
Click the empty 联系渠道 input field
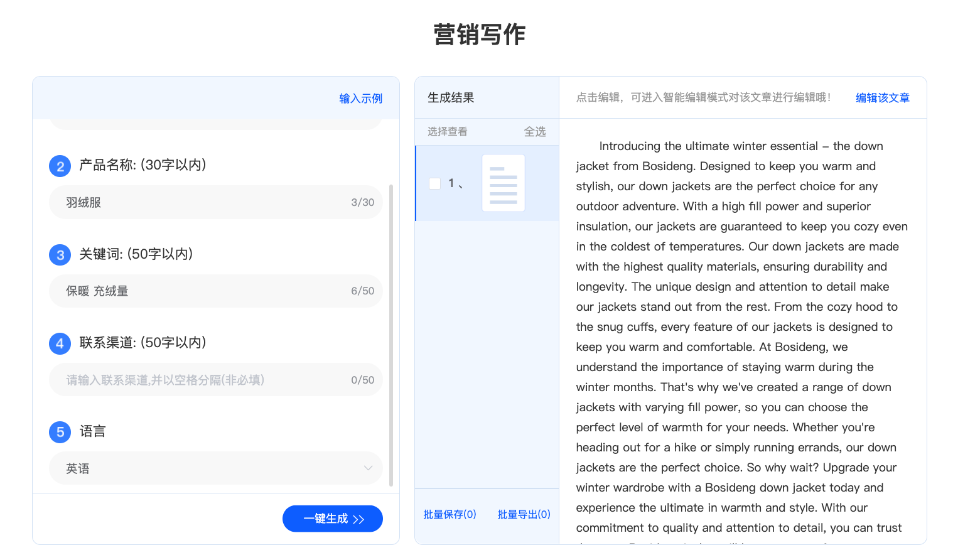tap(216, 380)
